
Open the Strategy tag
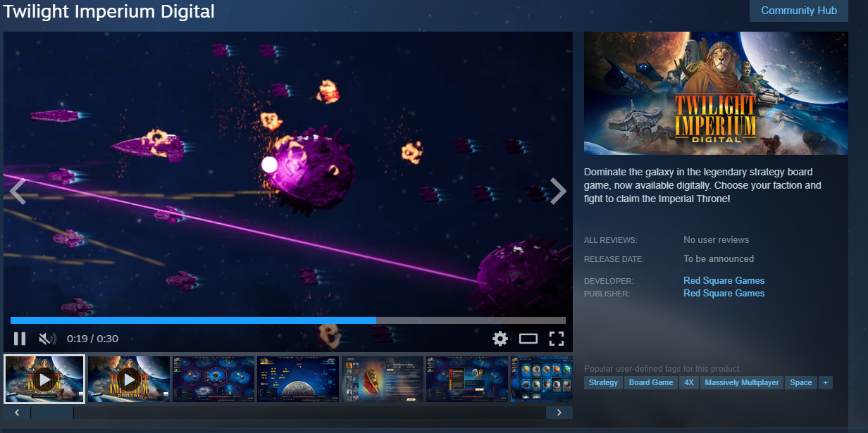pyautogui.click(x=603, y=383)
